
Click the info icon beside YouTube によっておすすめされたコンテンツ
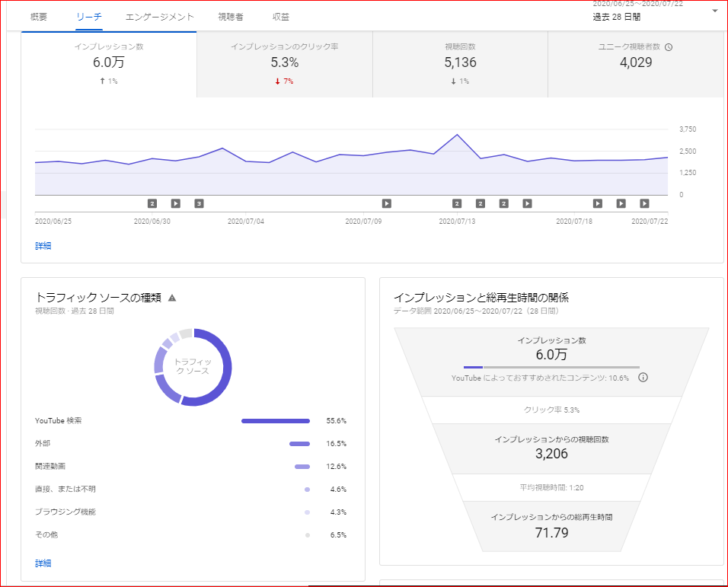pyautogui.click(x=643, y=378)
